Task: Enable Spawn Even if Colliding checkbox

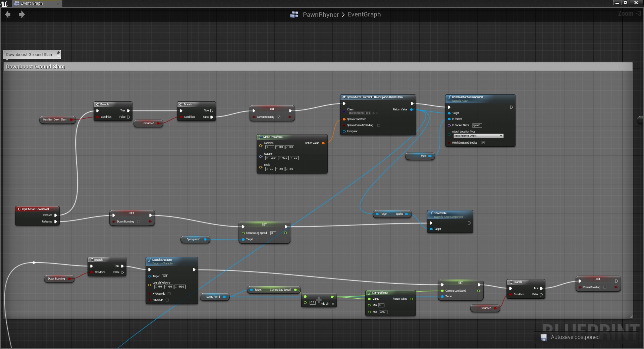Action: click(x=379, y=126)
